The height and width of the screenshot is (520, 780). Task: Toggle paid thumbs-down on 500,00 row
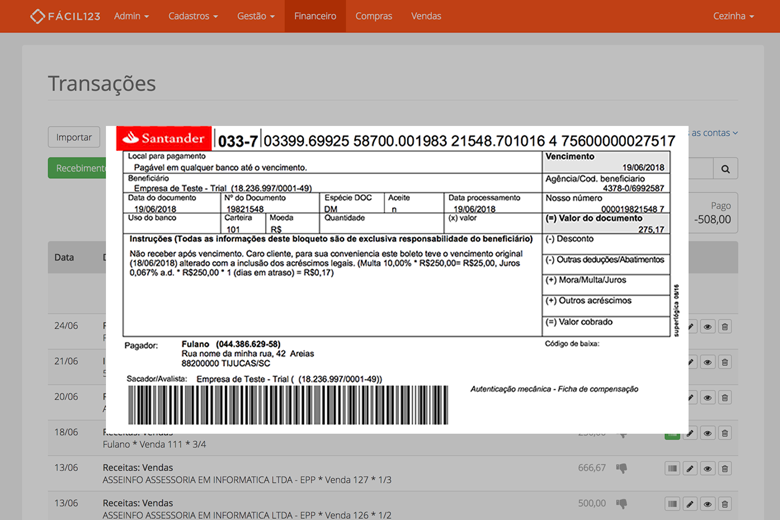pos(621,504)
